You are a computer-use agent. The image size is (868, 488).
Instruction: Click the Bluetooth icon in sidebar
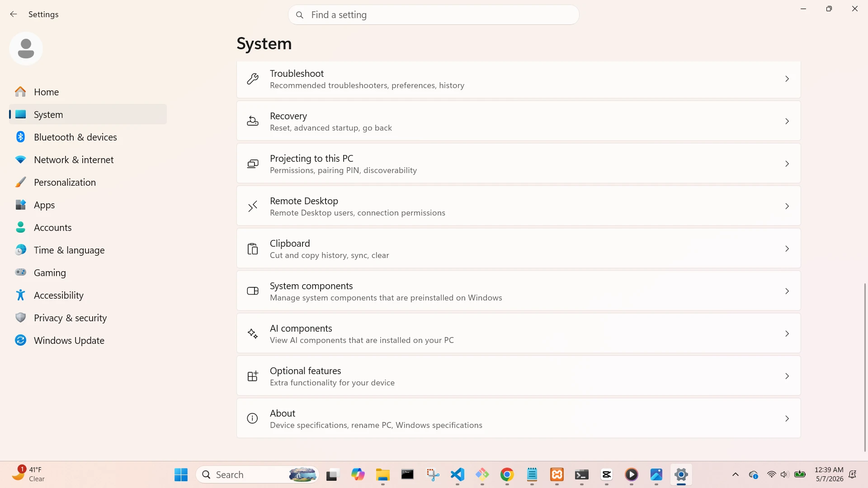click(20, 137)
